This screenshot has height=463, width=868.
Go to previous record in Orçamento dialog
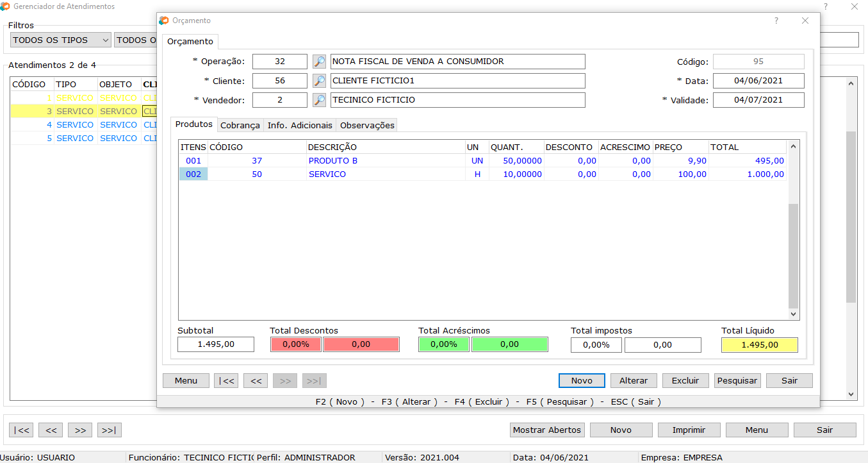click(x=256, y=381)
